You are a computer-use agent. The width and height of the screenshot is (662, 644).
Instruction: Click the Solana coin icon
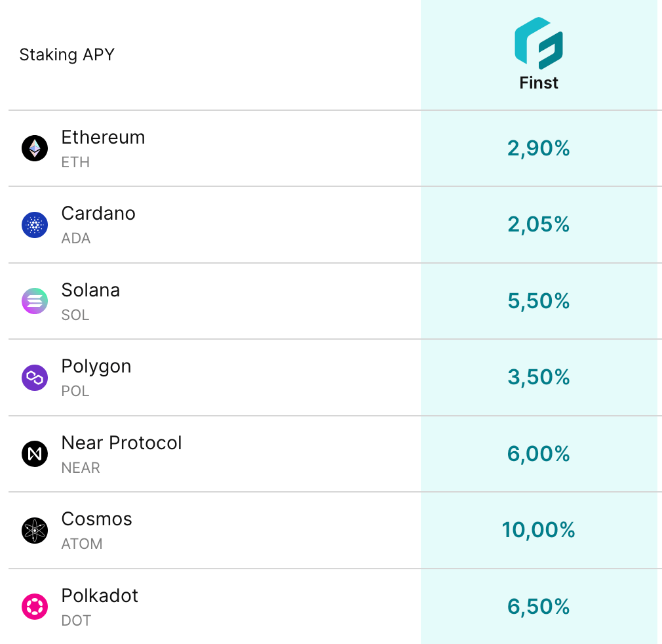tap(35, 301)
